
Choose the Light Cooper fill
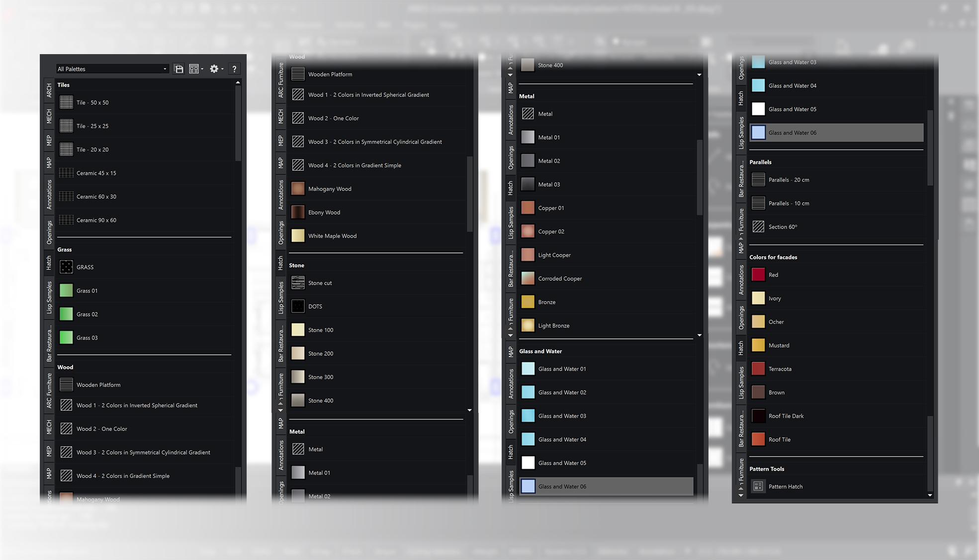(607, 255)
